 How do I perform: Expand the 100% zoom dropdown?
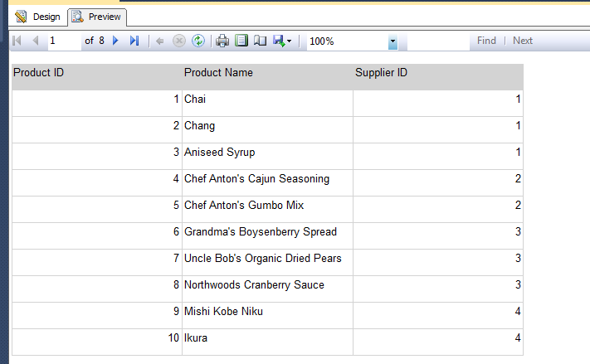pyautogui.click(x=393, y=41)
